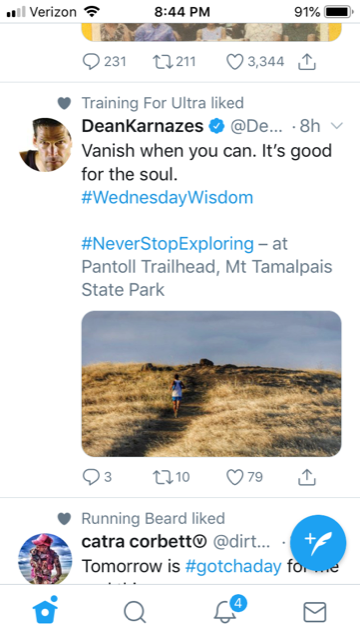Image resolution: width=360 pixels, height=640 pixels.
Task: Open the #gotchaday hashtag link
Action: point(233,567)
